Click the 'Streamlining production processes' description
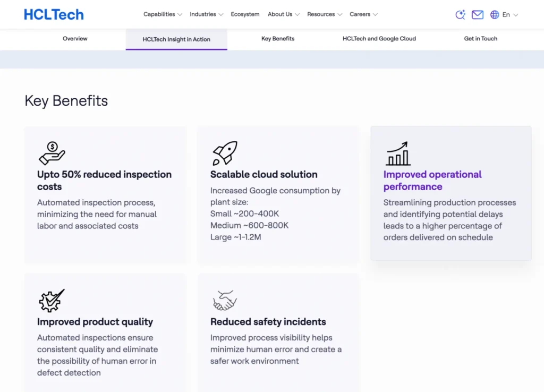Image resolution: width=544 pixels, height=392 pixels. [449, 220]
